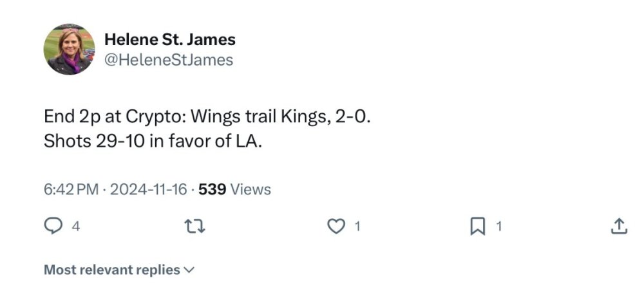Image resolution: width=644 pixels, height=287 pixels.
Task: View the 539 Views analytics
Action: [234, 190]
